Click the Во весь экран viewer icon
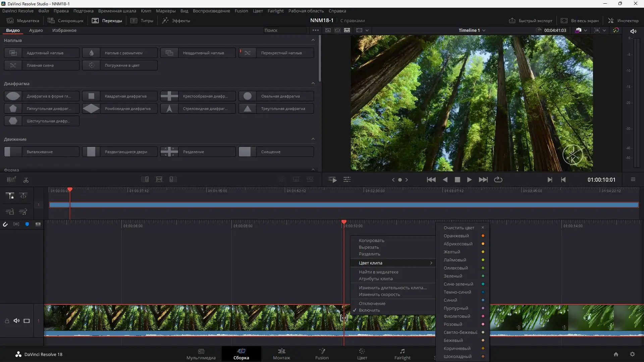Viewport: 644px width, 362px height. [x=580, y=20]
